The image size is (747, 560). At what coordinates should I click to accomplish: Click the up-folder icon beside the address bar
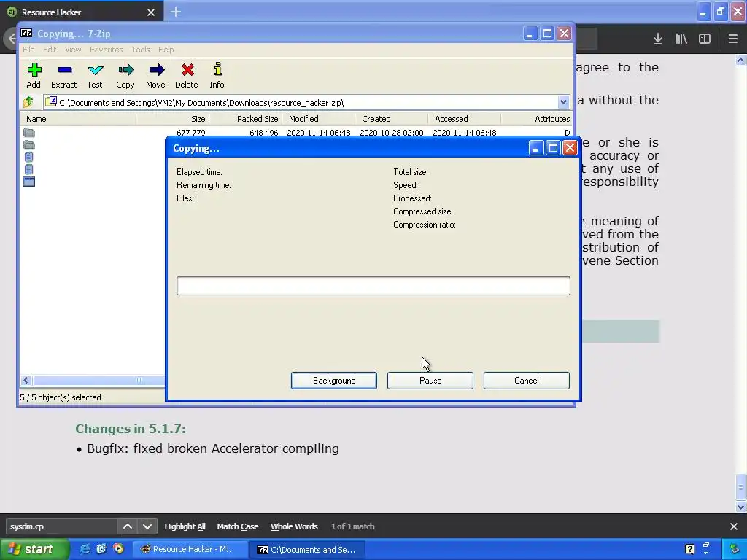coord(28,102)
